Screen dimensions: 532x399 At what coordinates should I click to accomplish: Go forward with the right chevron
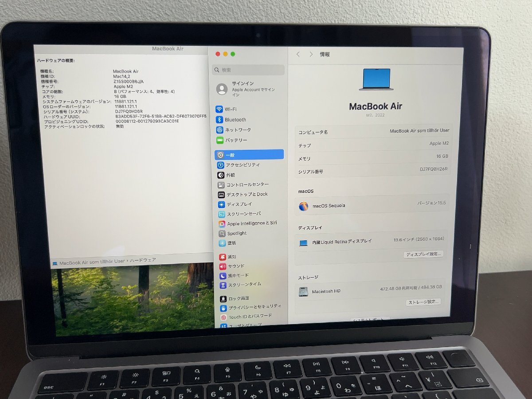[311, 54]
